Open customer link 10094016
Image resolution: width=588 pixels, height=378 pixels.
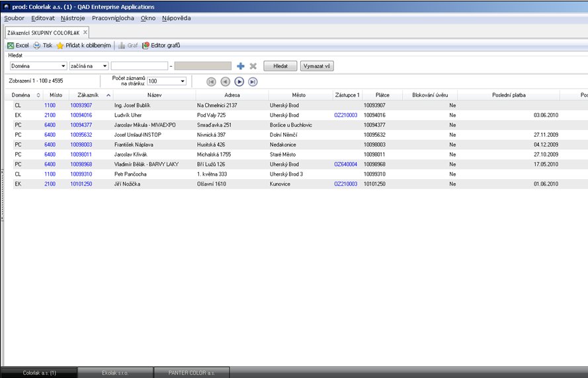click(x=81, y=115)
